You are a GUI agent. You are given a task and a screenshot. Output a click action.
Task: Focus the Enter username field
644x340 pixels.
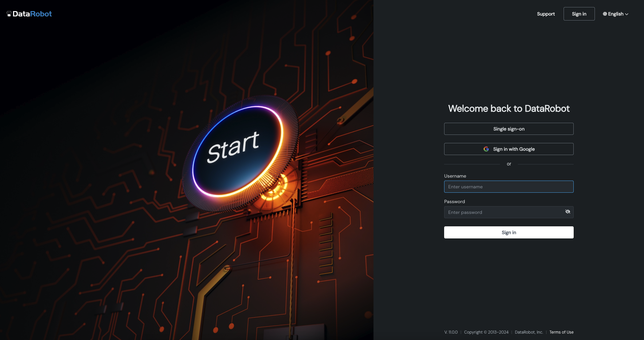click(x=509, y=187)
